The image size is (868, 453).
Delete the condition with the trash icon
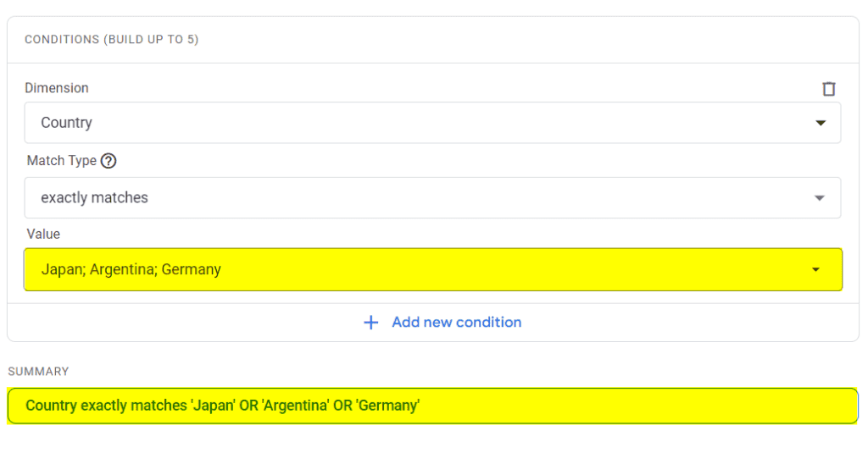click(x=829, y=89)
